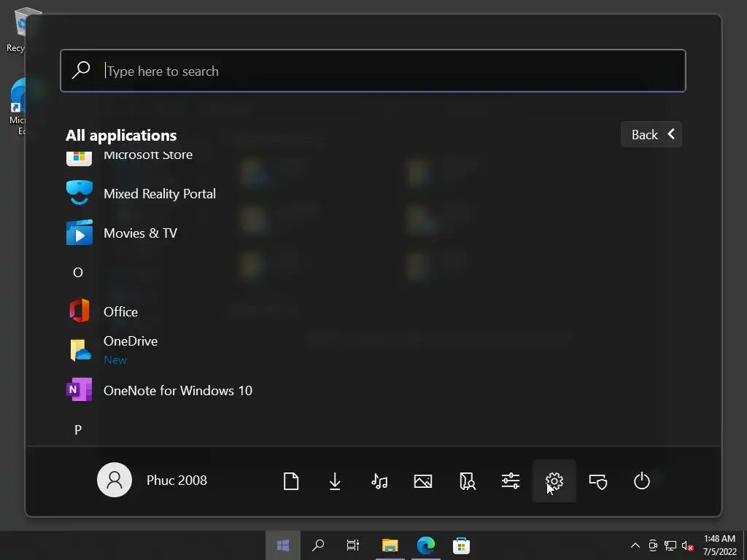Image resolution: width=747 pixels, height=560 pixels.
Task: Click the Phuc 2008 user avatar
Action: pyautogui.click(x=115, y=480)
